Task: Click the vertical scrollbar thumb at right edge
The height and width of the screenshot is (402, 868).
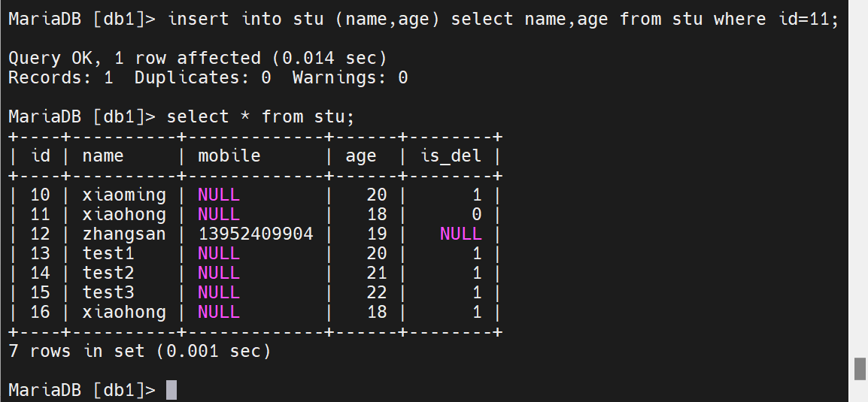Action: click(x=860, y=369)
